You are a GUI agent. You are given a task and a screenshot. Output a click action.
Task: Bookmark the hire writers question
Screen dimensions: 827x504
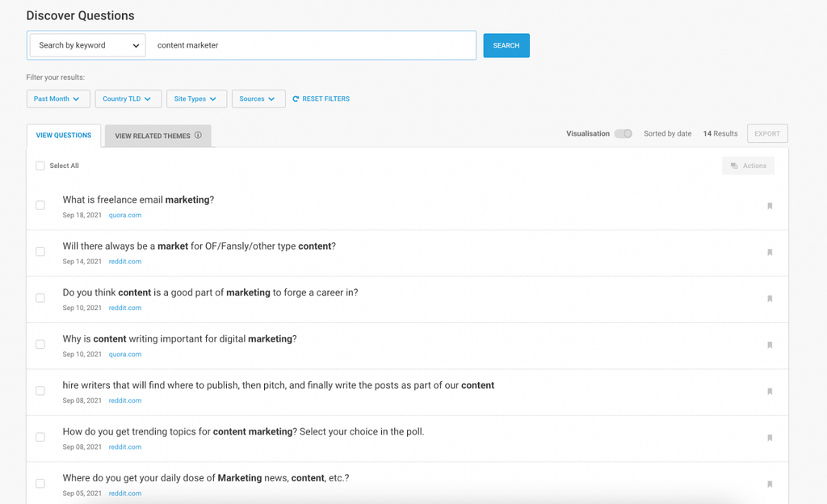point(770,392)
